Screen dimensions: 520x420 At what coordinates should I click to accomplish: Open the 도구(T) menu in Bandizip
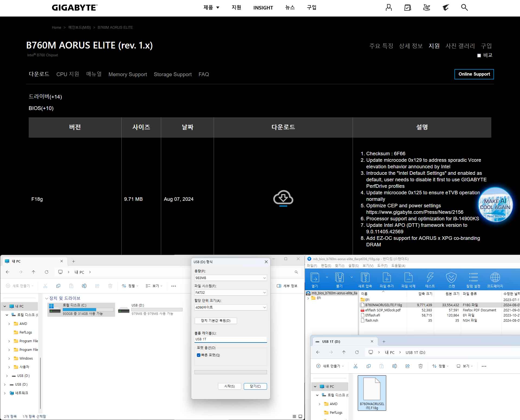pos(382,266)
